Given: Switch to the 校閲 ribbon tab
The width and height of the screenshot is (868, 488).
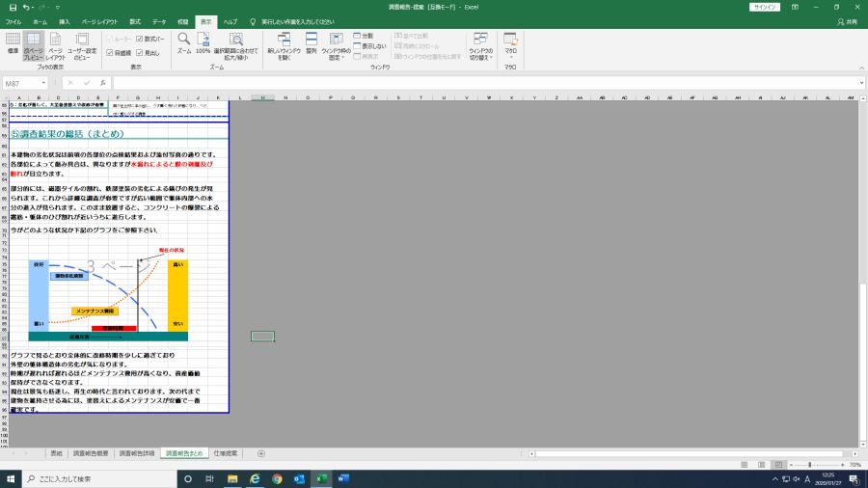Looking at the screenshot, I should [x=182, y=22].
